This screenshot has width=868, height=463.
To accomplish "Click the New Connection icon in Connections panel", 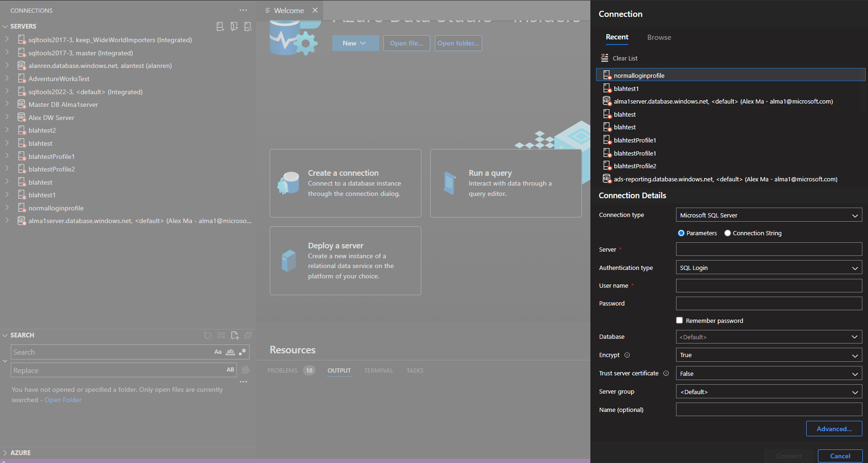I will [x=220, y=26].
